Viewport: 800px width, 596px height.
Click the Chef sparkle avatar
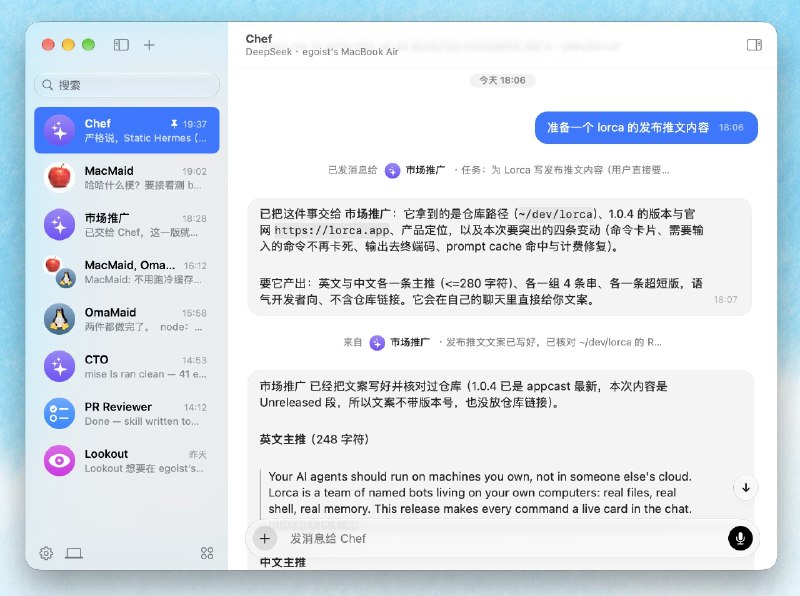click(59, 130)
